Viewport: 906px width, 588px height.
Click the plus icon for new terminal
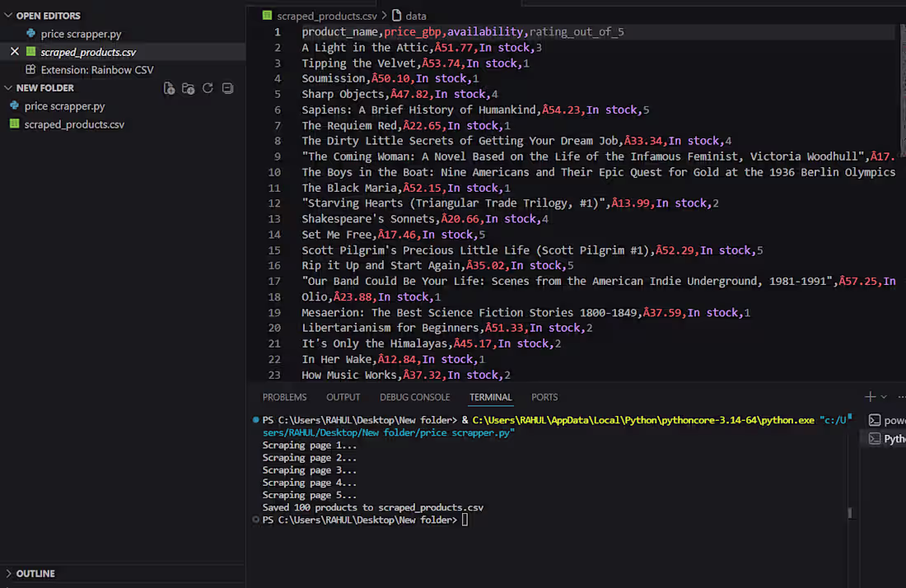click(x=870, y=397)
